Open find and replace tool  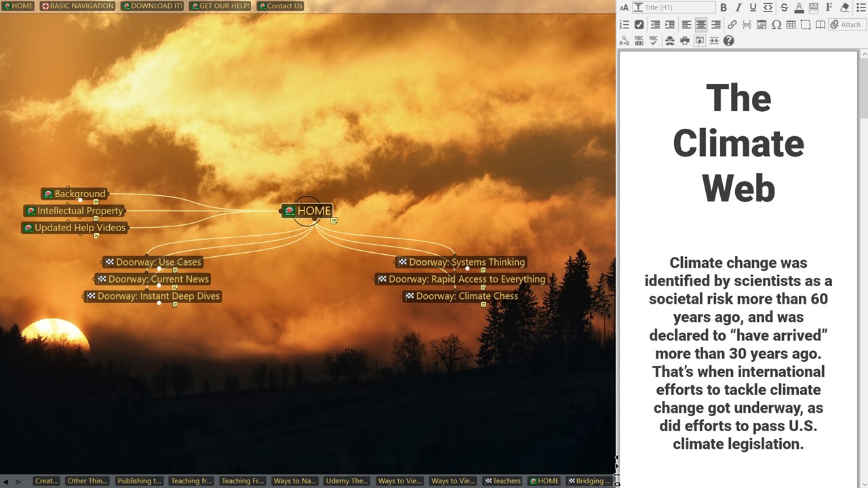click(x=625, y=41)
